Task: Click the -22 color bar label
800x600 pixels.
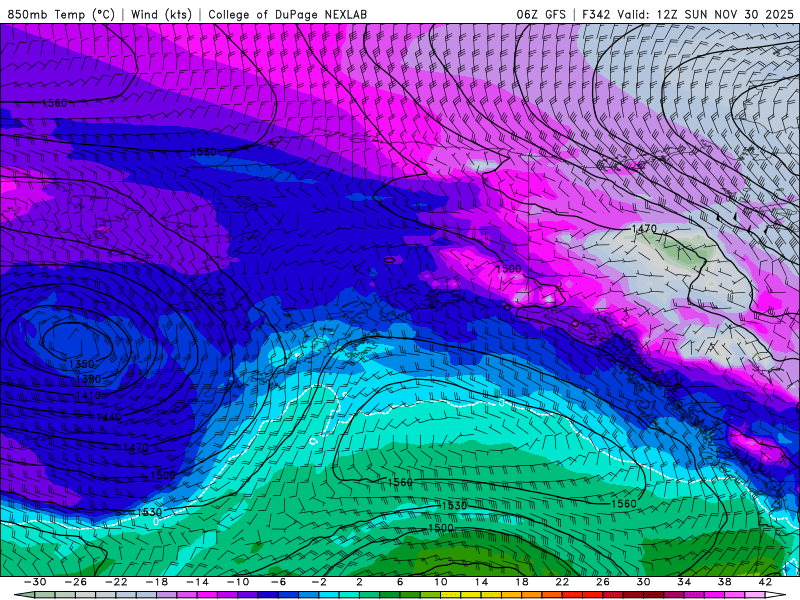Action: pos(116,582)
